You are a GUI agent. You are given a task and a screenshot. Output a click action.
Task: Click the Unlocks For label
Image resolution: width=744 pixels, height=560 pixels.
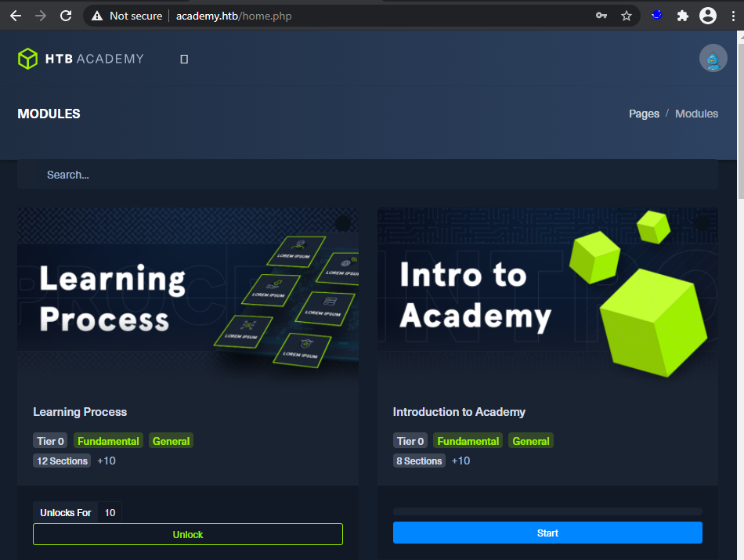(66, 512)
